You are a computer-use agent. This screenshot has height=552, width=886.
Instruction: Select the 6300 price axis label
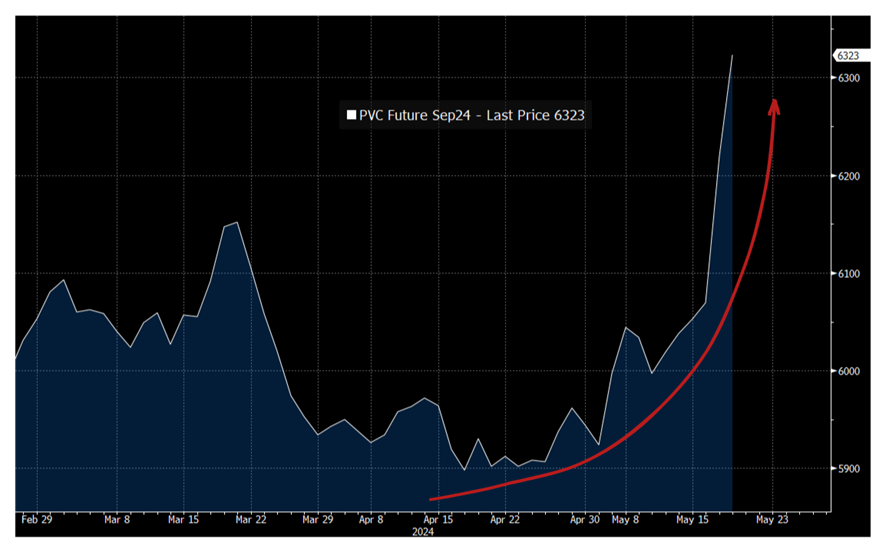pyautogui.click(x=849, y=78)
